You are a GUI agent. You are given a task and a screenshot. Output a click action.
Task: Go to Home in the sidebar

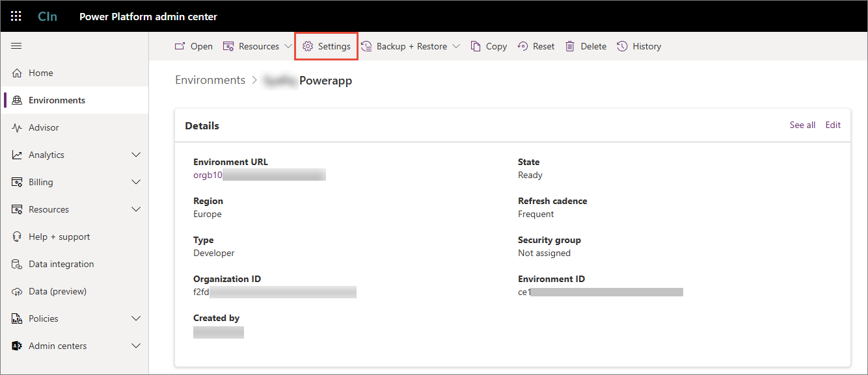74,73
